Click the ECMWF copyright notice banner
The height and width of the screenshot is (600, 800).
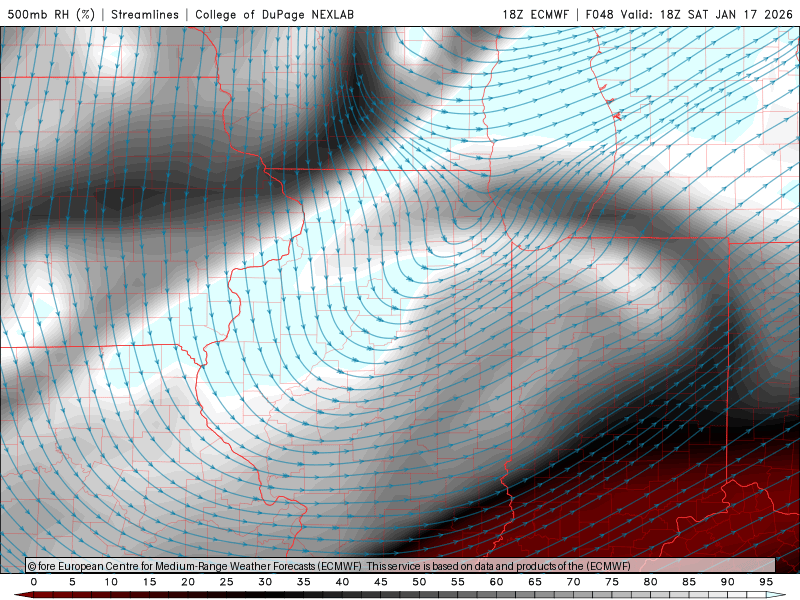(401, 565)
